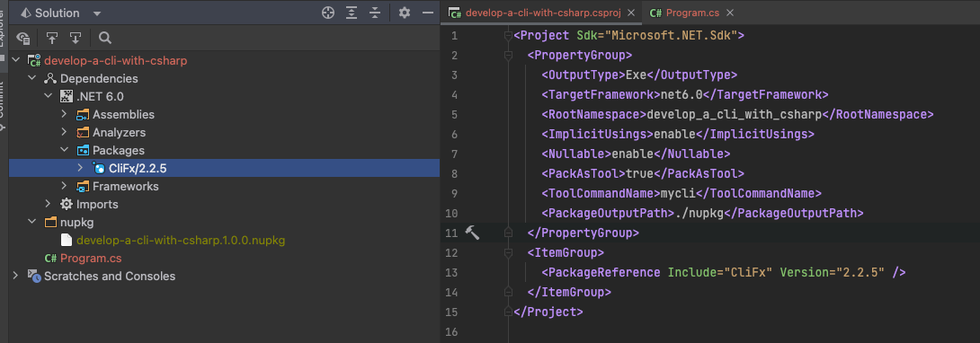Click the Version="2.2.5" attribute text
980x343 pixels.
[833, 273]
